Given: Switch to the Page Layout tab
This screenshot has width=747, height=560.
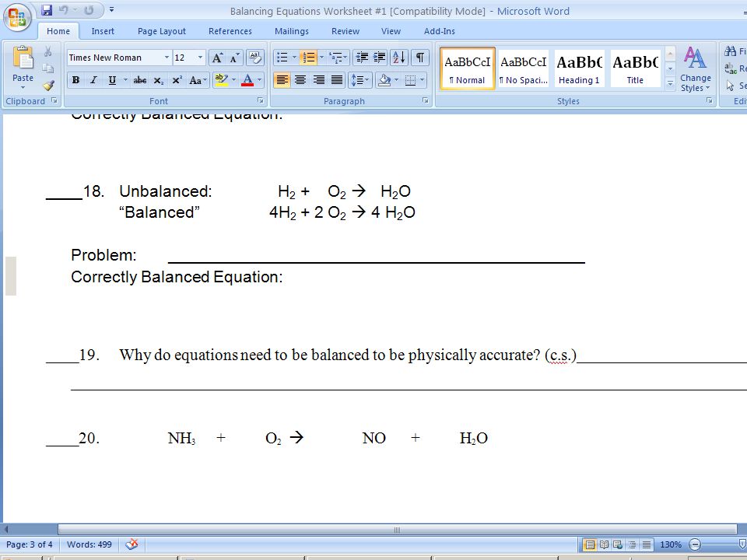Looking at the screenshot, I should 162,31.
